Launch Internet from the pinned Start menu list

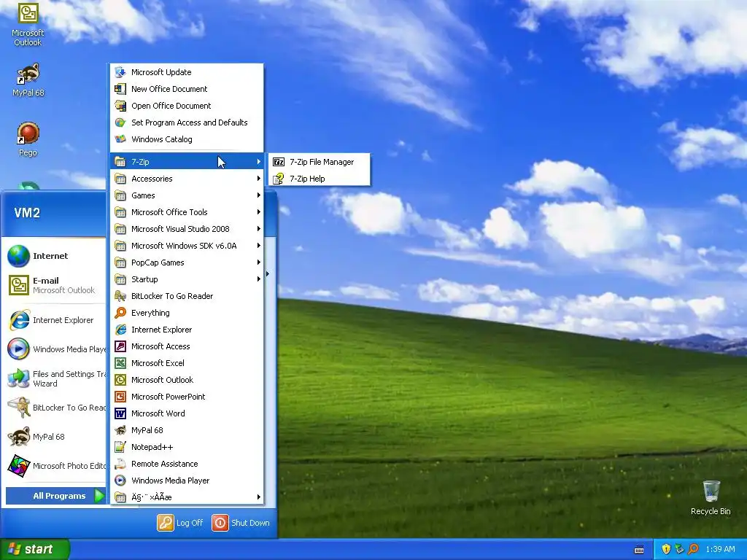click(55, 256)
